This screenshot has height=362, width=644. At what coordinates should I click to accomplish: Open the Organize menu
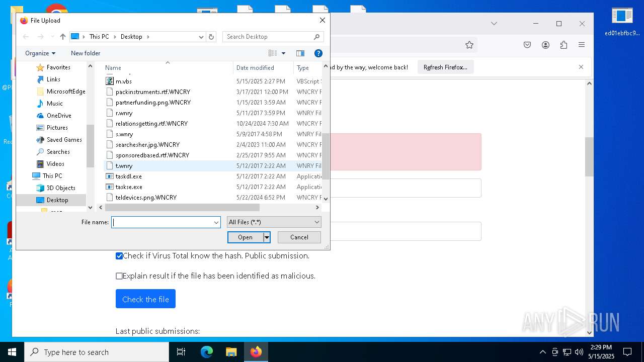coord(40,53)
